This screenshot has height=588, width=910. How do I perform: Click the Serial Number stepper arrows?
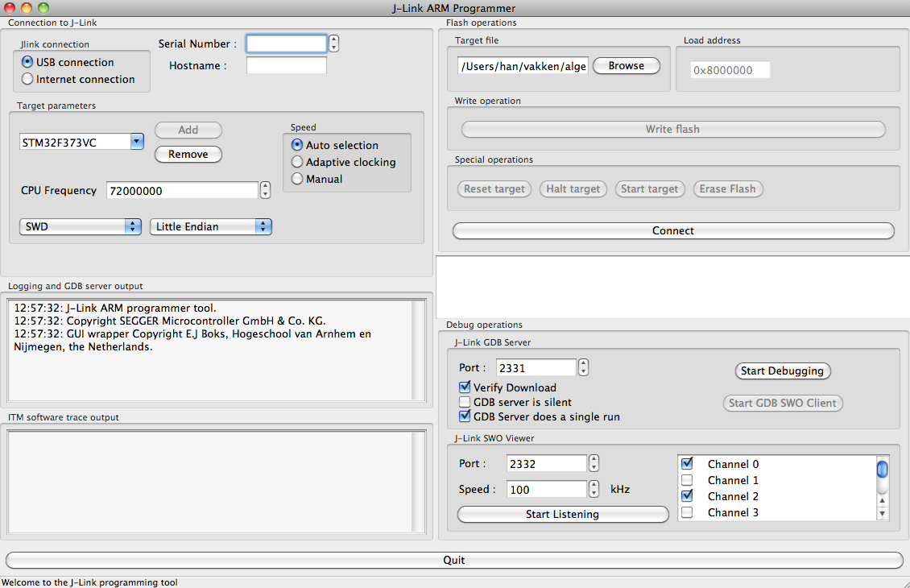click(333, 43)
